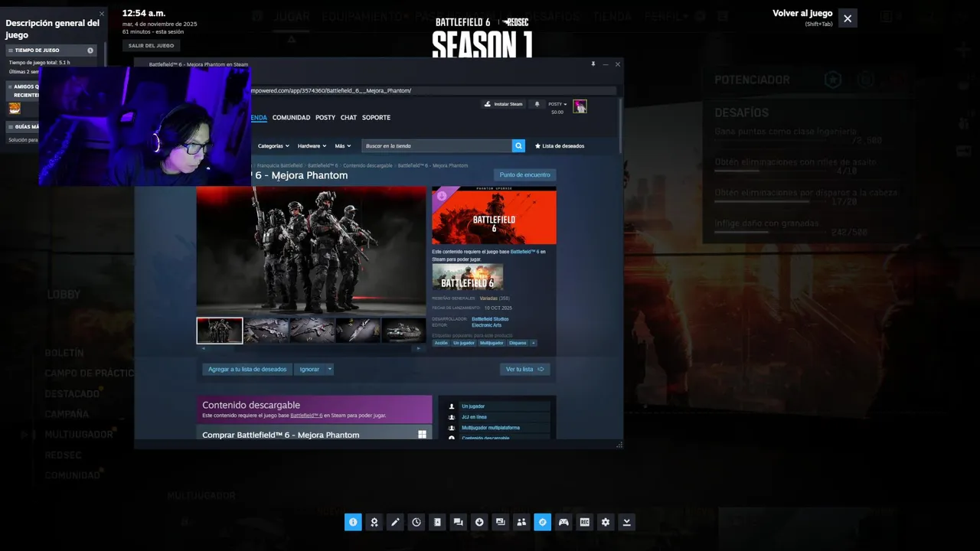Open the friends list icon in overlay toolbar
The height and width of the screenshot is (551, 980).
521,522
